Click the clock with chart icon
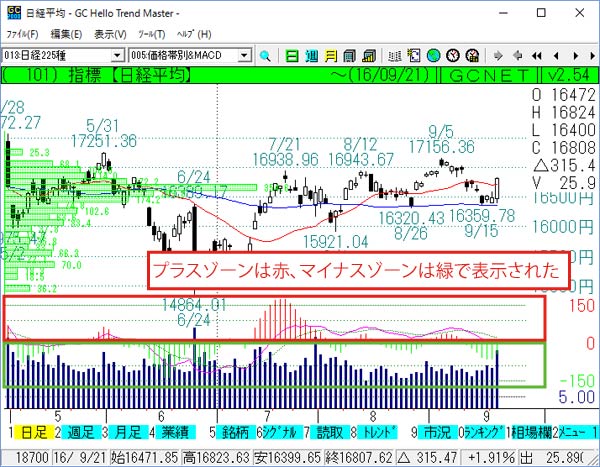 point(473,56)
